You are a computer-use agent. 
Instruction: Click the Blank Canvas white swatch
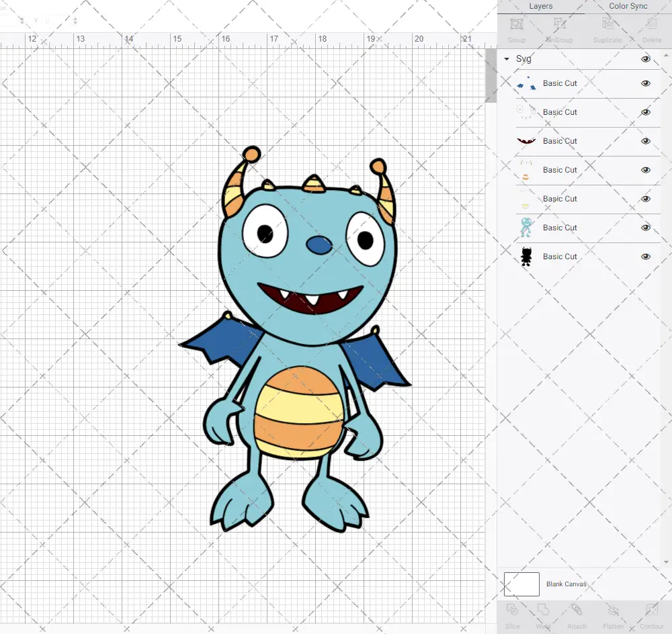pyautogui.click(x=521, y=584)
